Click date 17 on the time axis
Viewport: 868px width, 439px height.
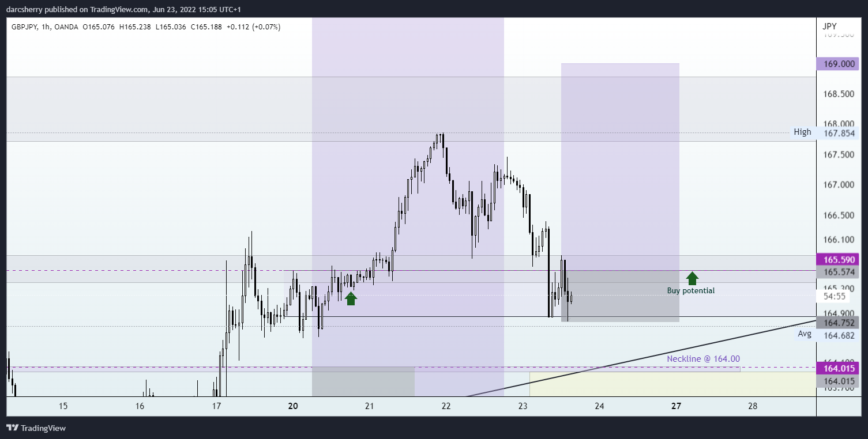click(216, 406)
